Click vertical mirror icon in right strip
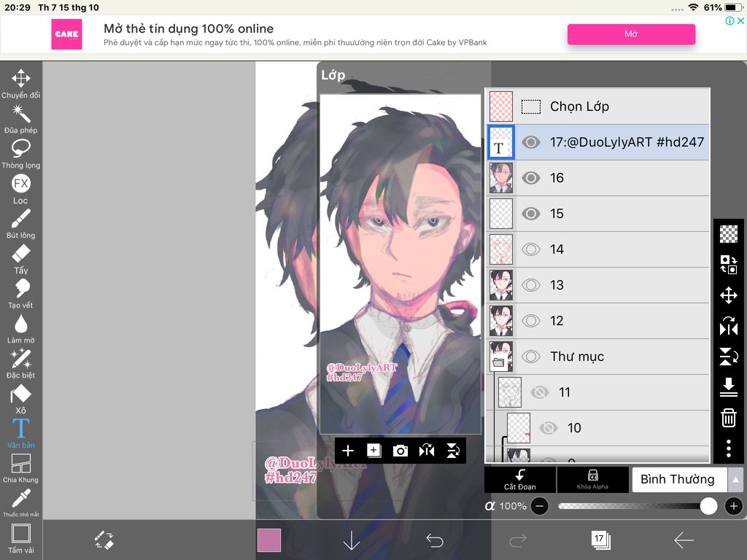The width and height of the screenshot is (747, 560). click(729, 356)
